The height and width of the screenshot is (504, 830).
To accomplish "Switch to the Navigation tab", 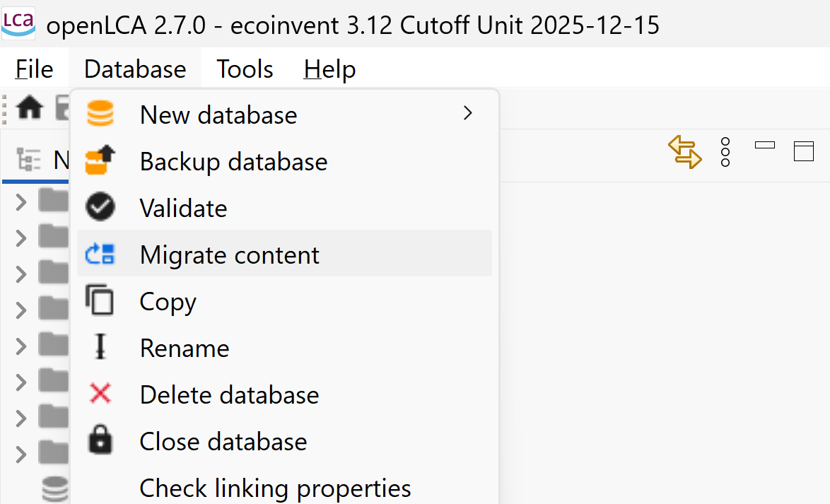I will [36, 160].
